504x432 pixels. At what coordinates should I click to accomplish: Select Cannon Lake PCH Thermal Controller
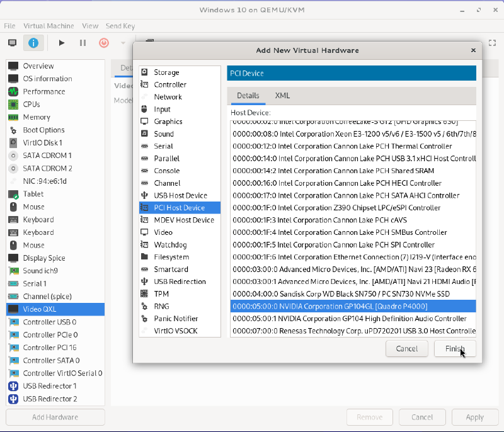pyautogui.click(x=353, y=146)
